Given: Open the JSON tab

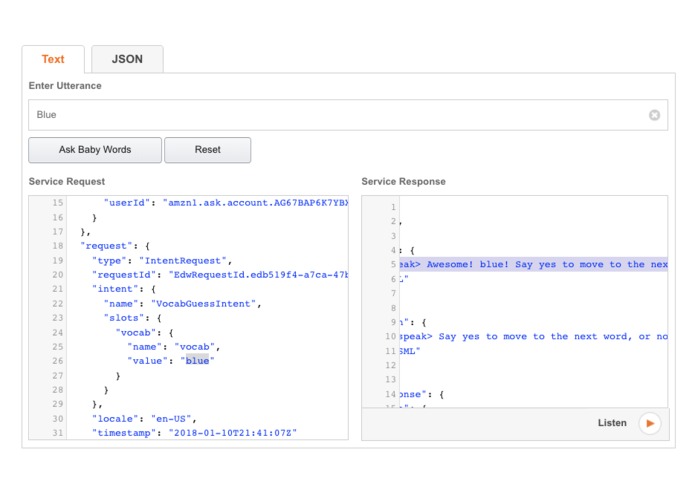Looking at the screenshot, I should click(127, 59).
